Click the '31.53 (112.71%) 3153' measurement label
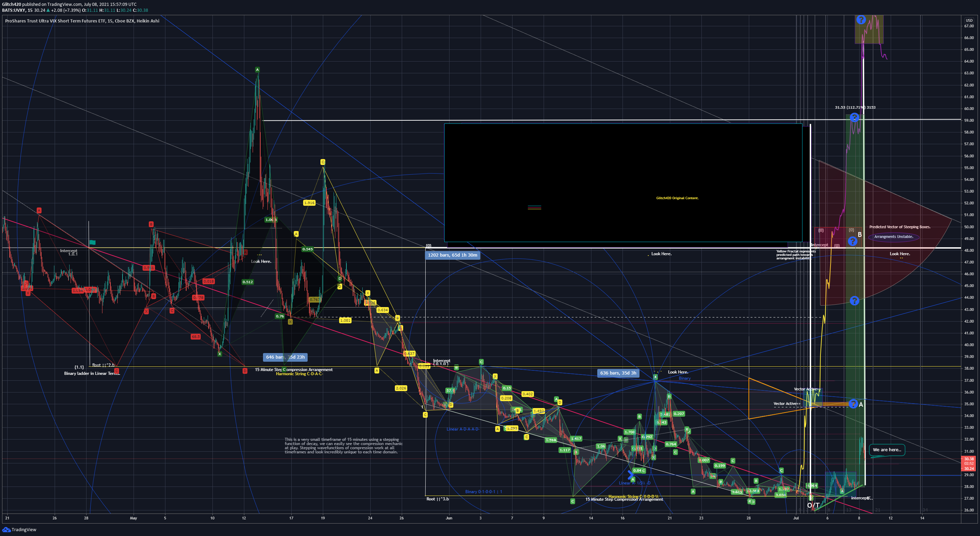This screenshot has height=536, width=980. [855, 108]
